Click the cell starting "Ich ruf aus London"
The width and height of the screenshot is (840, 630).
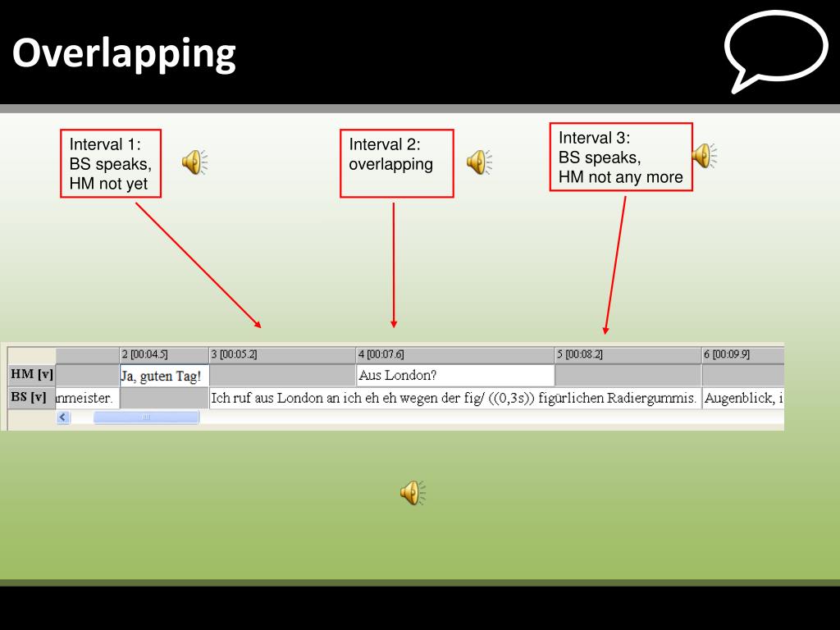point(454,398)
